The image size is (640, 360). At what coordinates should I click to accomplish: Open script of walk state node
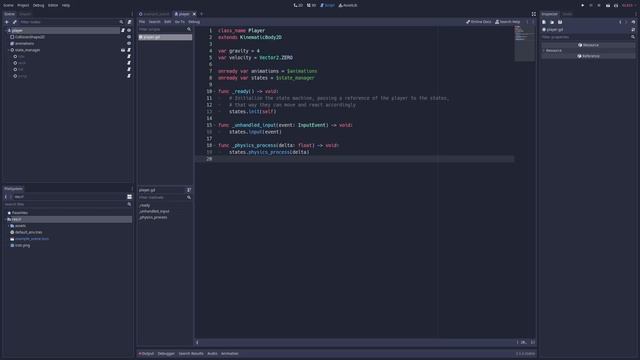129,63
